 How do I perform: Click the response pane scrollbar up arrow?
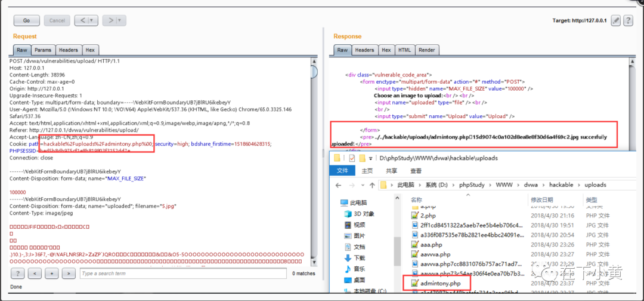[632, 62]
